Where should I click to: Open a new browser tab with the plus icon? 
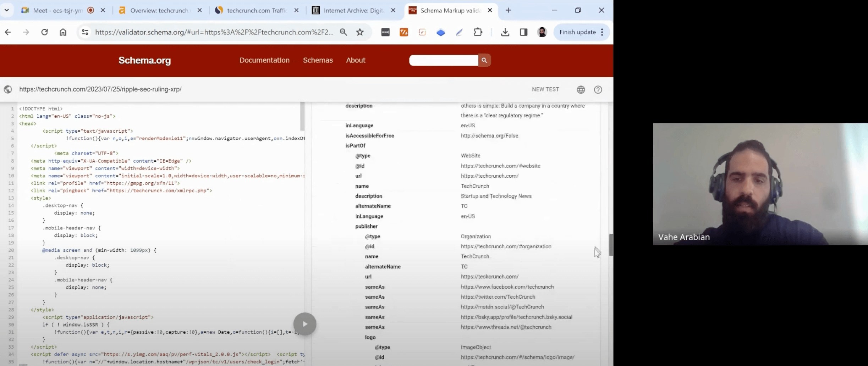[509, 10]
